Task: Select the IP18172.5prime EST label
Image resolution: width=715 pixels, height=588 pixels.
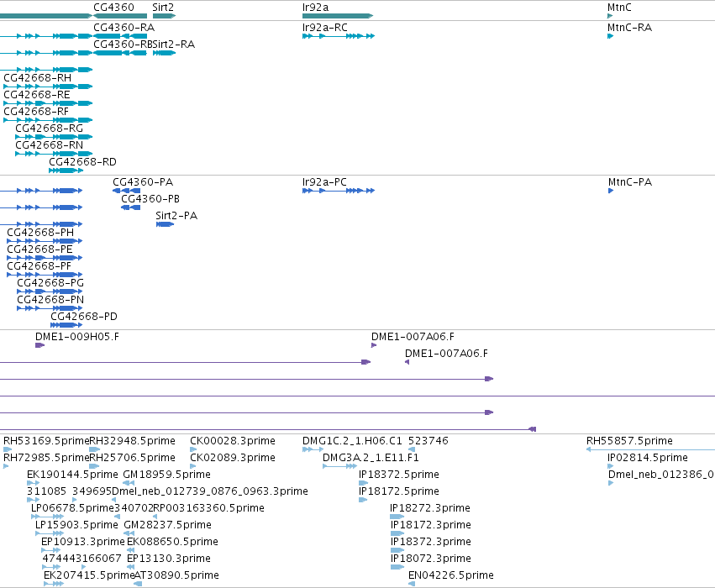Action: (399, 492)
